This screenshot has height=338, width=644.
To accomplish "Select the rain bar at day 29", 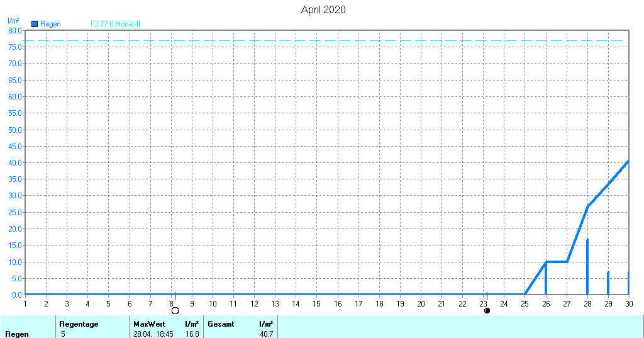I will [x=608, y=283].
